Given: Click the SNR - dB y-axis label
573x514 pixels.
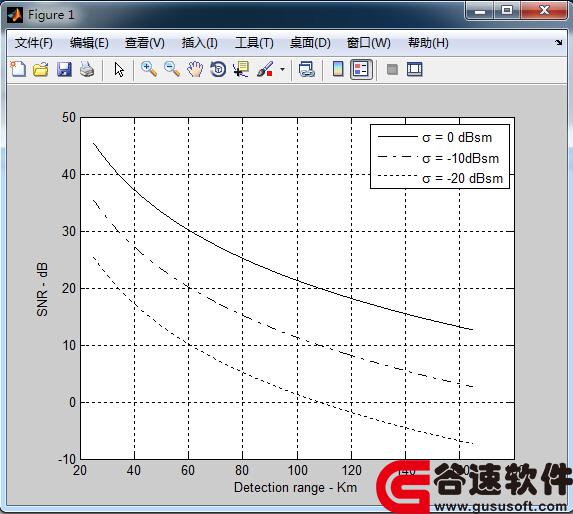Looking at the screenshot, I should click(x=42, y=289).
